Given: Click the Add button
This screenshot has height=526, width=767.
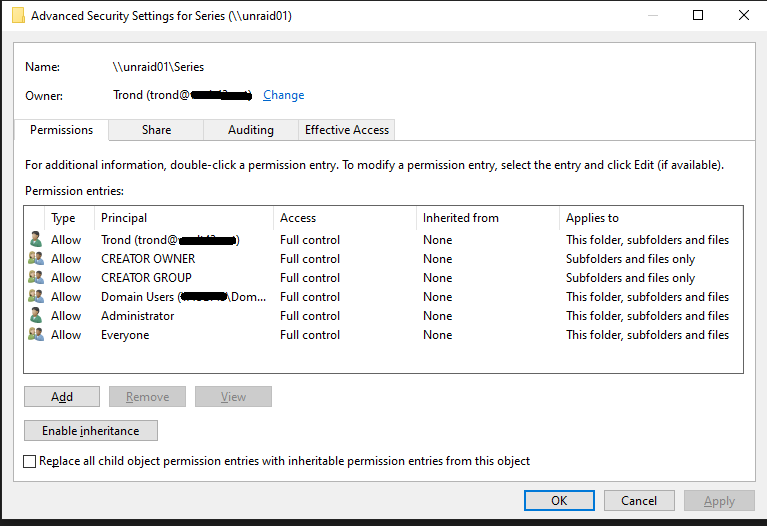Looking at the screenshot, I should point(62,397).
